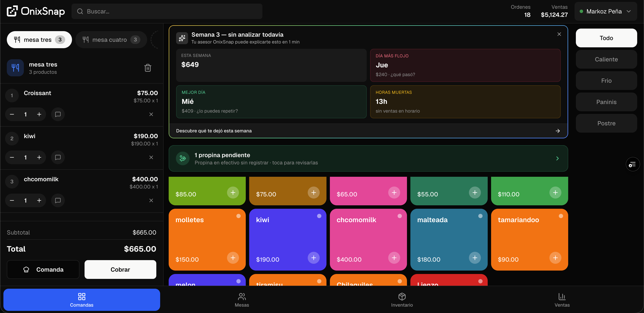This screenshot has width=644, height=313.
Task: Click the propina pendiente tip icon
Action: (x=183, y=158)
